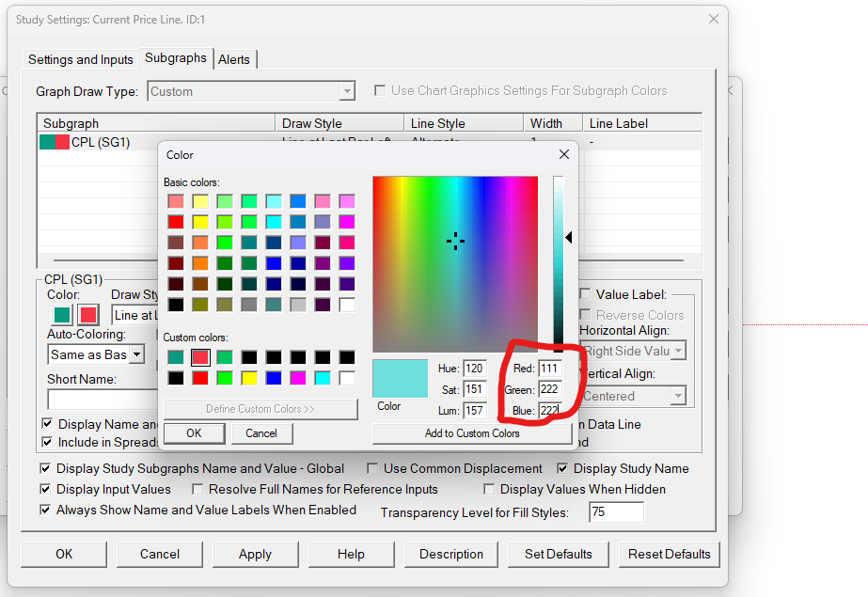Click the Hue input field
Screen dimensions: 868x597
click(474, 369)
